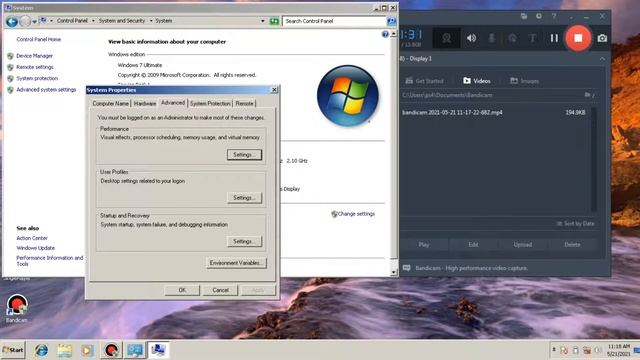Open Windows Explorer from the taskbar
The image size is (640, 360).
pyautogui.click(x=64, y=350)
